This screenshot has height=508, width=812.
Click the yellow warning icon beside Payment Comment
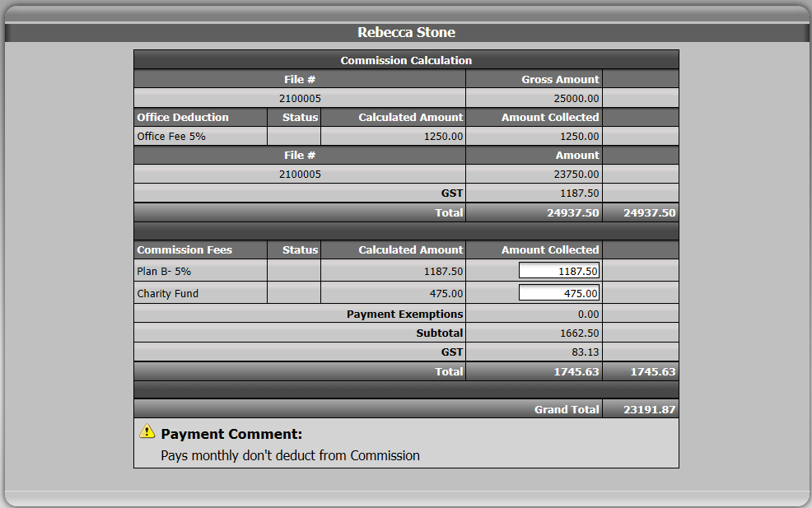tap(147, 431)
